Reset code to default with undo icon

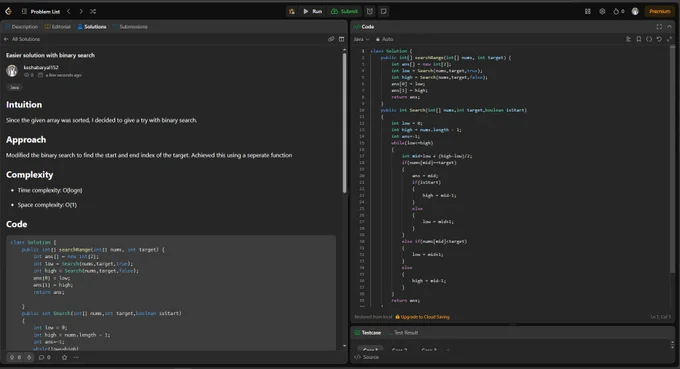[659, 39]
